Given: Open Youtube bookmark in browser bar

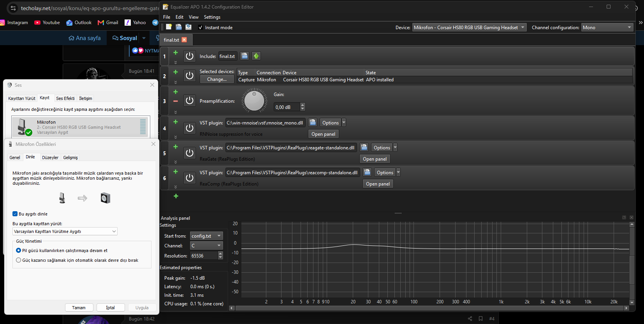Looking at the screenshot, I should (x=47, y=23).
